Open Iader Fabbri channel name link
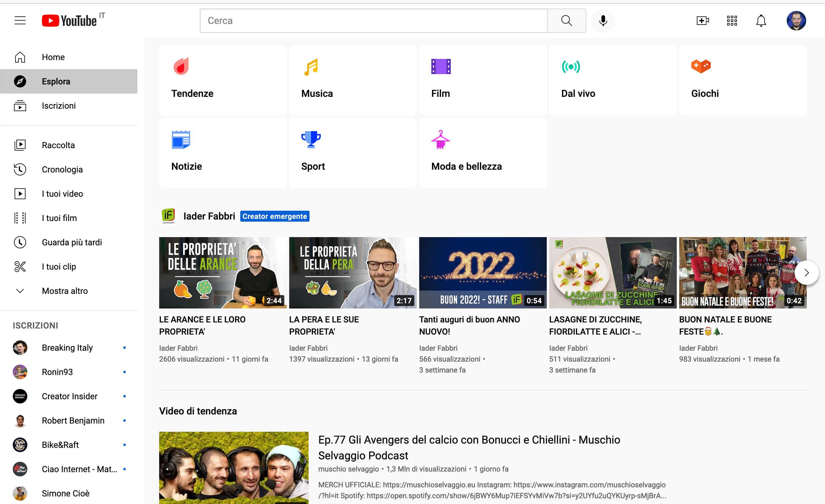 coord(209,216)
